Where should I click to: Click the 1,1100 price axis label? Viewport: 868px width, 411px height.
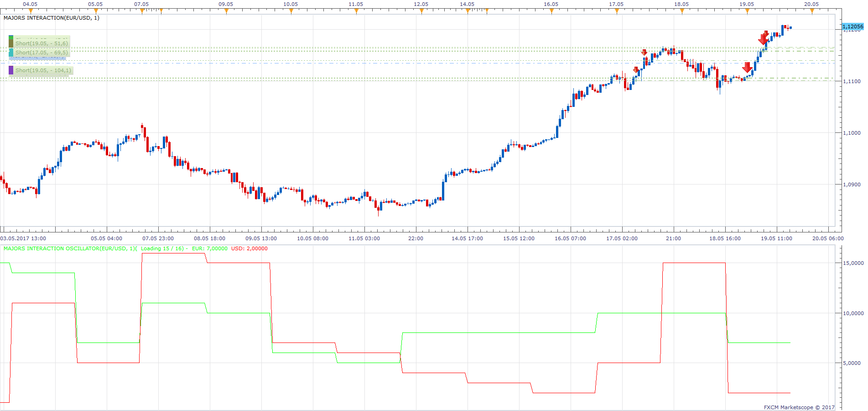(852, 81)
